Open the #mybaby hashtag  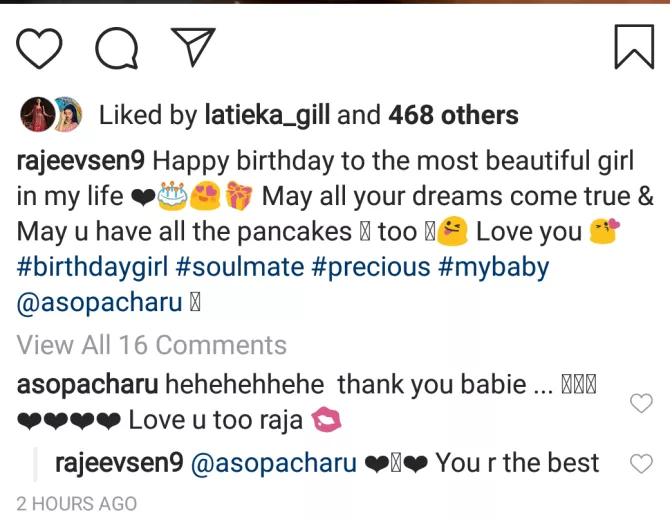click(x=491, y=268)
